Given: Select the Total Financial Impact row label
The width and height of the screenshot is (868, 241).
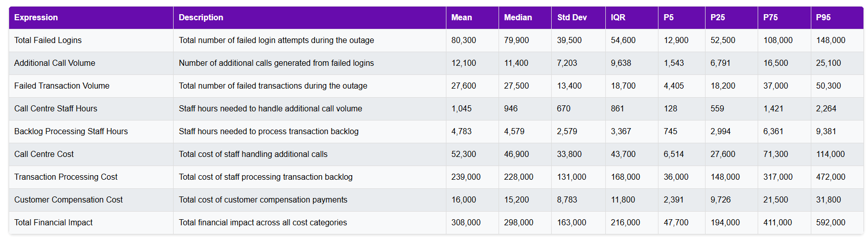Looking at the screenshot, I should click(53, 223).
